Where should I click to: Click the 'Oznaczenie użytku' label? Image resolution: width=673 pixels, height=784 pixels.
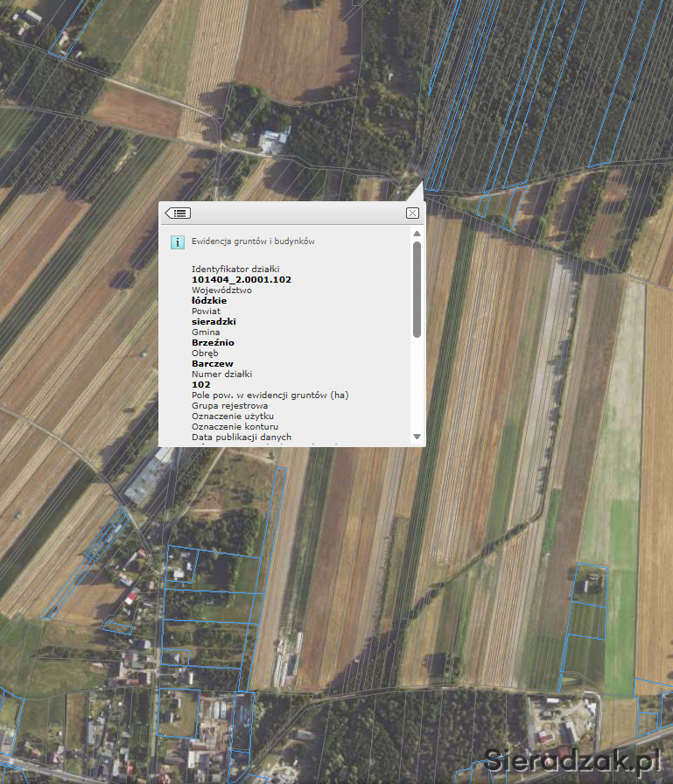coord(232,416)
